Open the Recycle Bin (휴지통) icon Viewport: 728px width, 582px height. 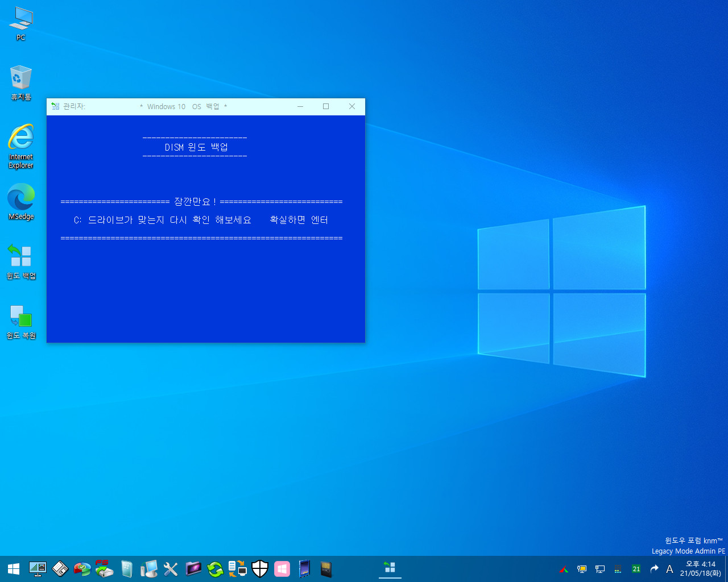21,83
